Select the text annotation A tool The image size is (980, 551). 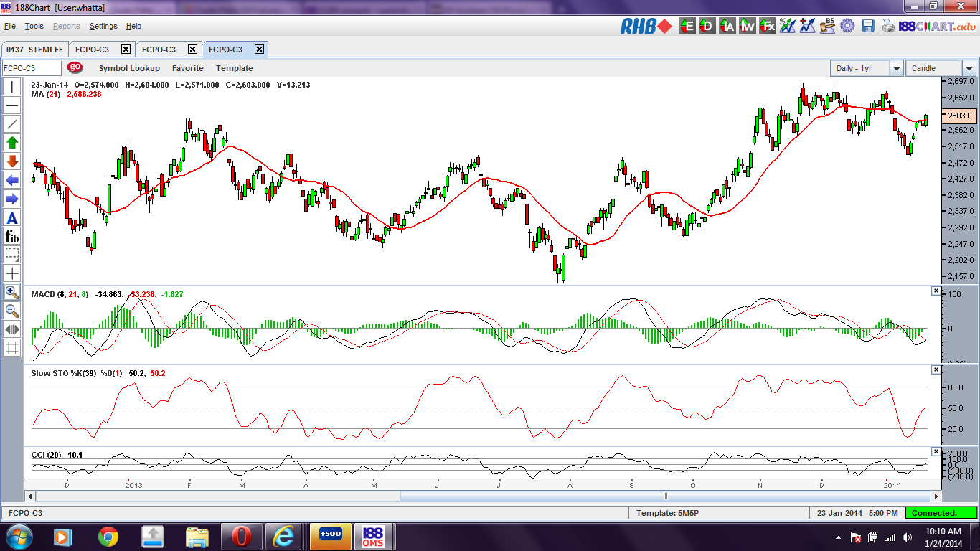(12, 217)
